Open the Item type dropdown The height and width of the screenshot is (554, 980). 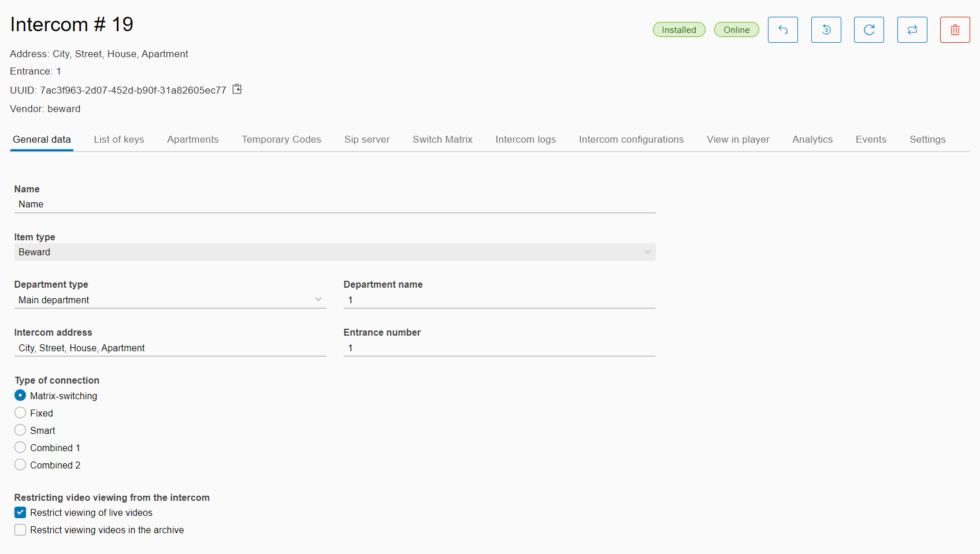tap(335, 252)
